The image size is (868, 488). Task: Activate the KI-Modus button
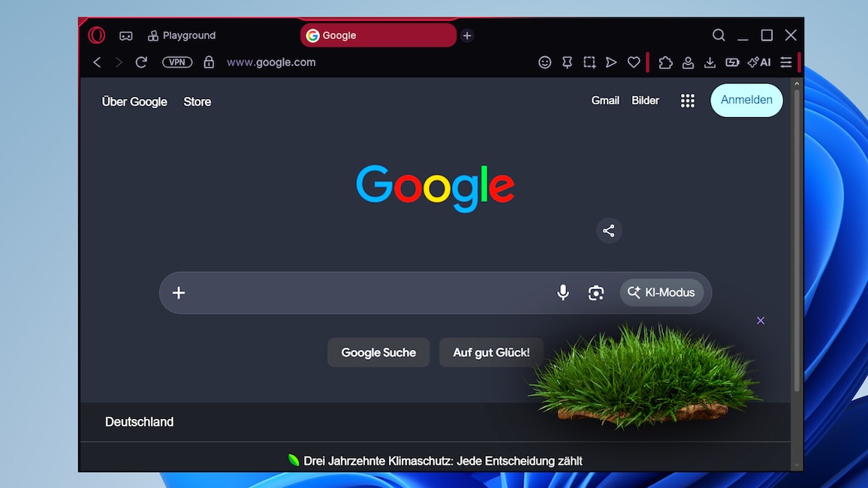pos(662,293)
